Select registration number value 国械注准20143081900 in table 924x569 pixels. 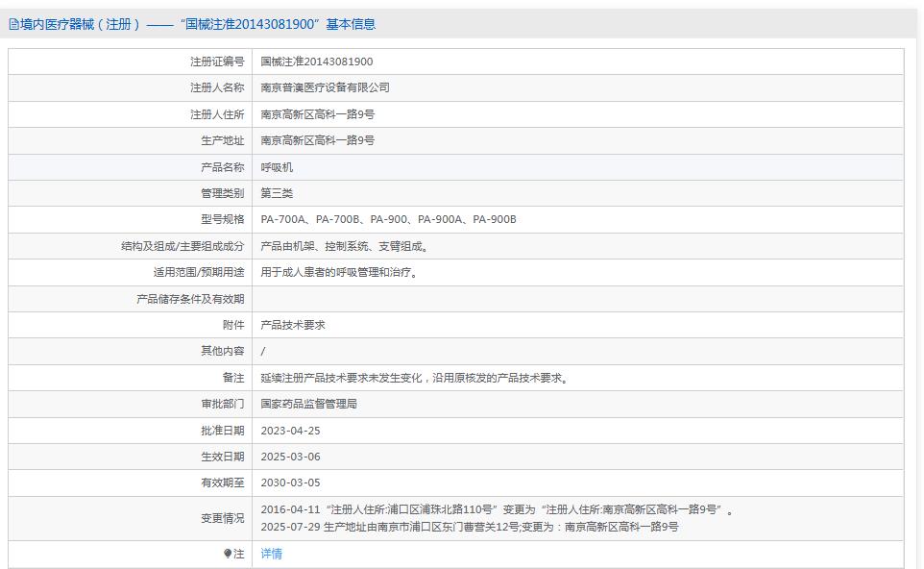point(317,62)
